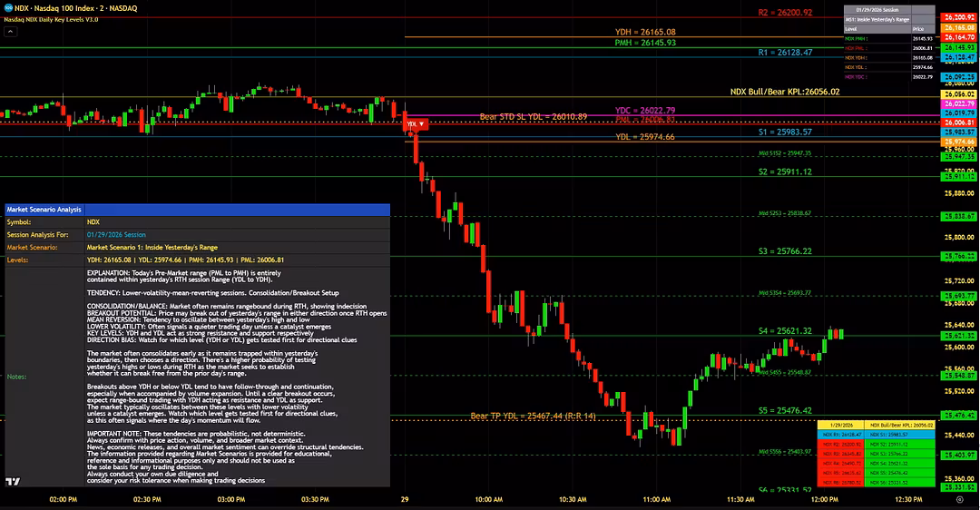Image resolution: width=980 pixels, height=510 pixels.
Task: Click the YDH = 26165.08 level label
Action: [644, 32]
